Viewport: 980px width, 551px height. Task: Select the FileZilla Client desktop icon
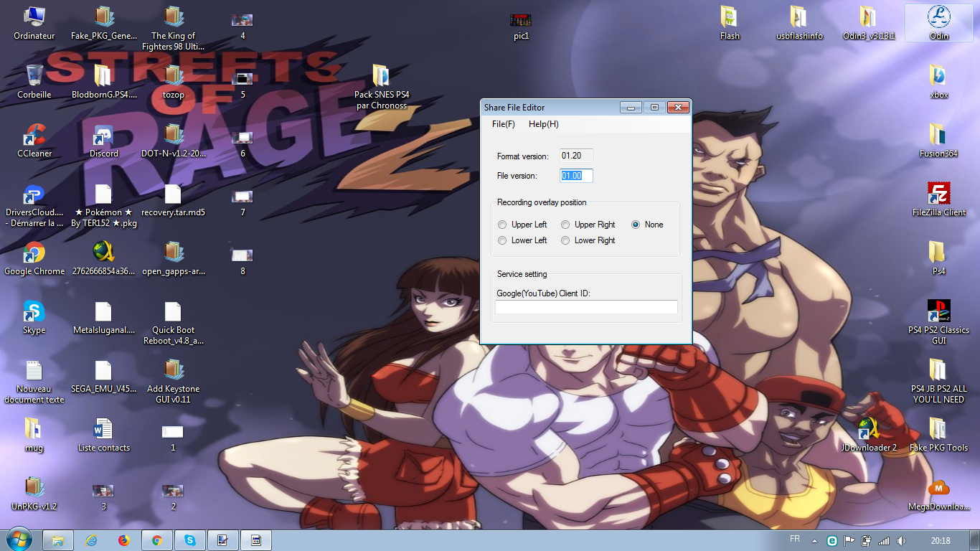click(x=938, y=194)
